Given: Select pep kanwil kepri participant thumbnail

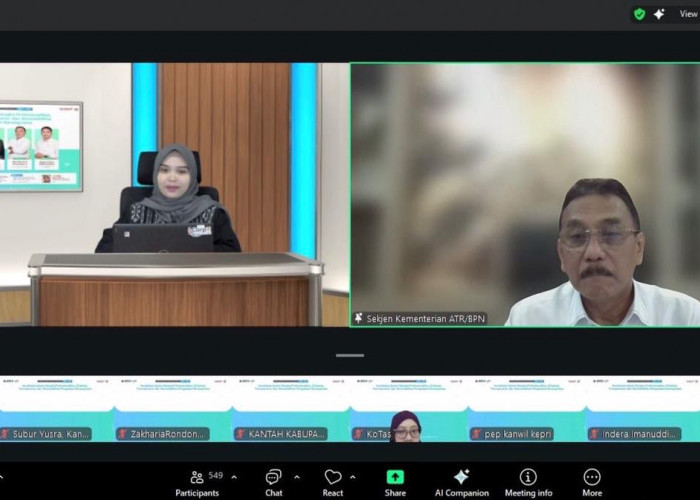Looking at the screenshot, I should tap(527, 409).
